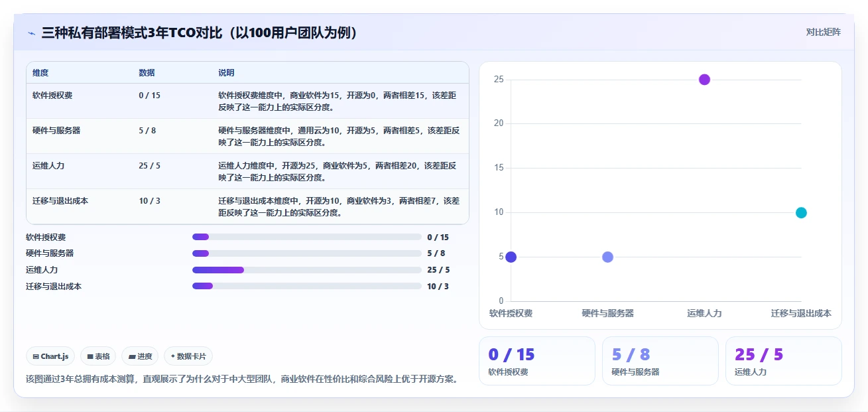Click the 5 / 8 value beside the progress bar
This screenshot has height=412, width=868.
coord(436,253)
